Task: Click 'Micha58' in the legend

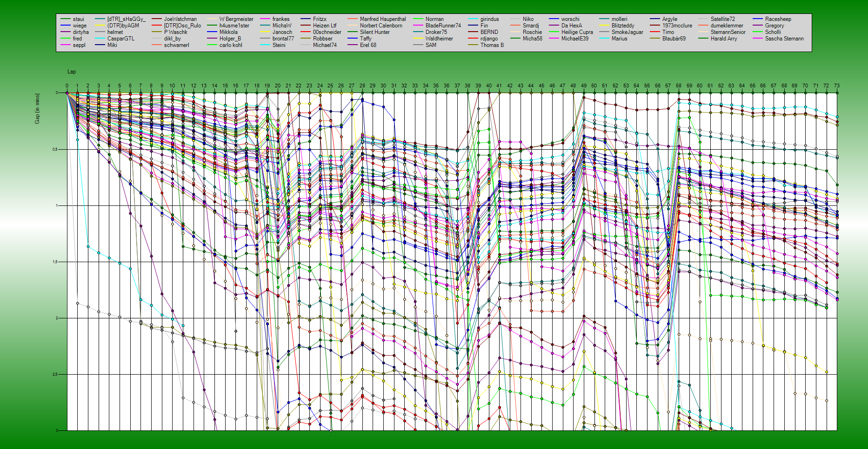Action: tap(527, 39)
